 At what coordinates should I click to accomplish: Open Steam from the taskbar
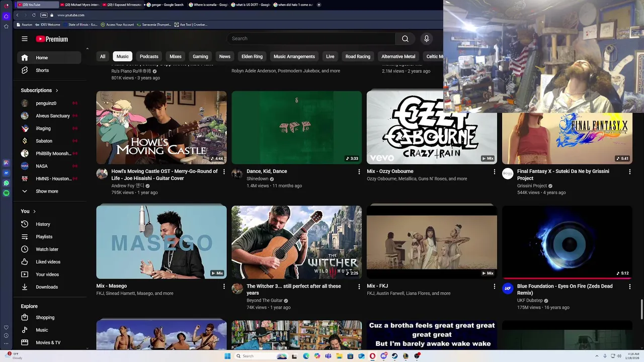tap(394, 356)
